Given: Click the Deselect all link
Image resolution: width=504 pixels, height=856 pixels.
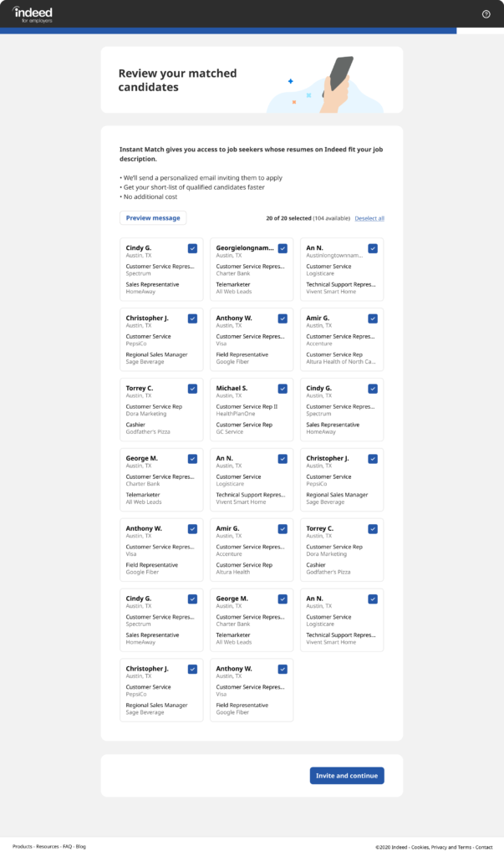Looking at the screenshot, I should [369, 218].
